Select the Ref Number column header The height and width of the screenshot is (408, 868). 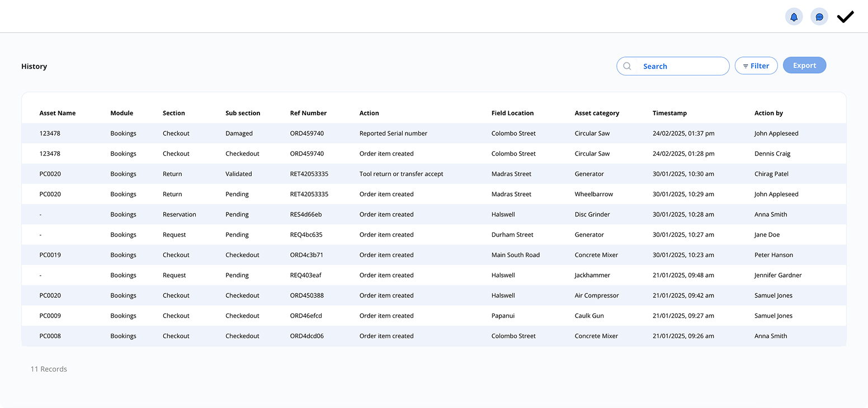(x=308, y=113)
